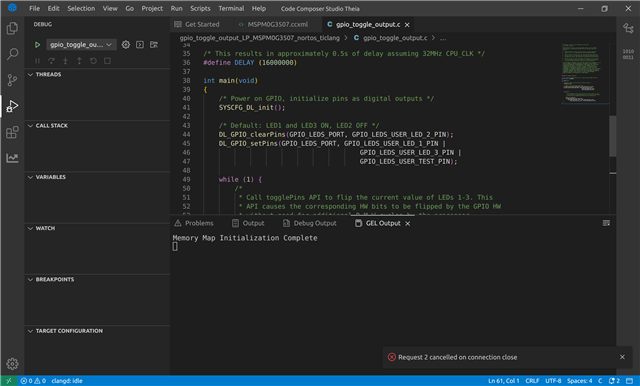This screenshot has height=386, width=640.
Task: Click the debug toolbar icon beside the console icon
Action: pyautogui.click(x=154, y=44)
